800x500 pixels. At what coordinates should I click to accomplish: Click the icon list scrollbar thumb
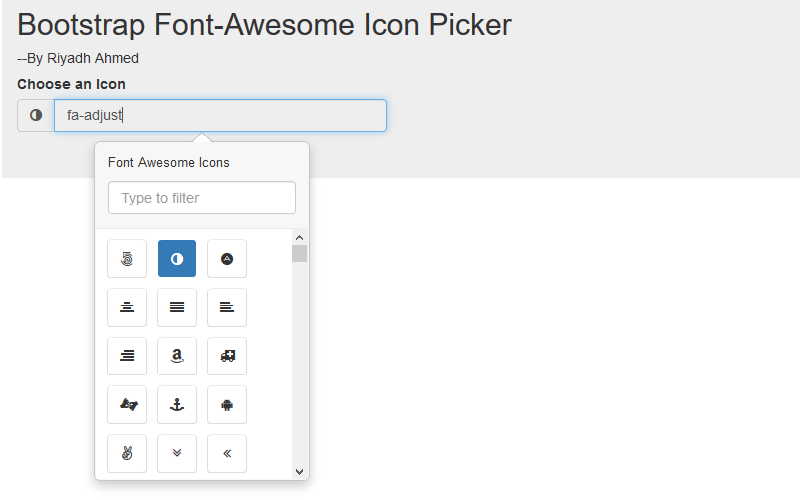[x=299, y=254]
